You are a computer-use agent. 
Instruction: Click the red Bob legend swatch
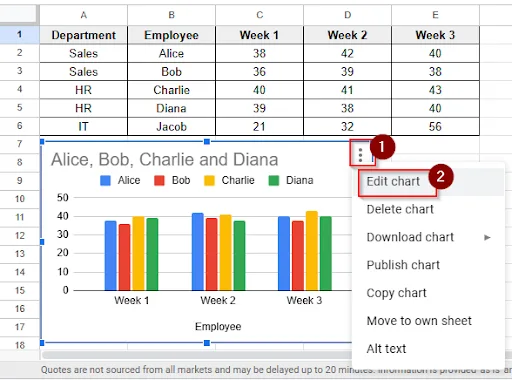(x=159, y=181)
